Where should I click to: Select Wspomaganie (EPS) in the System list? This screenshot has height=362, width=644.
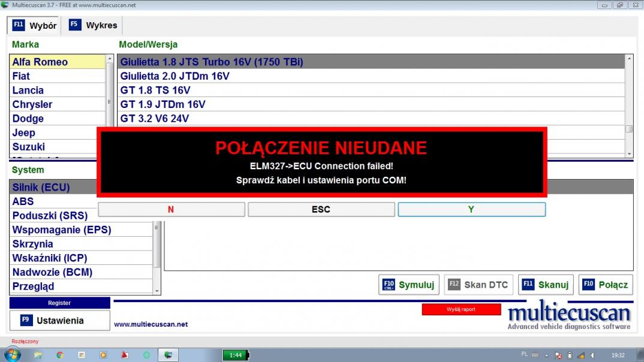pos(81,230)
